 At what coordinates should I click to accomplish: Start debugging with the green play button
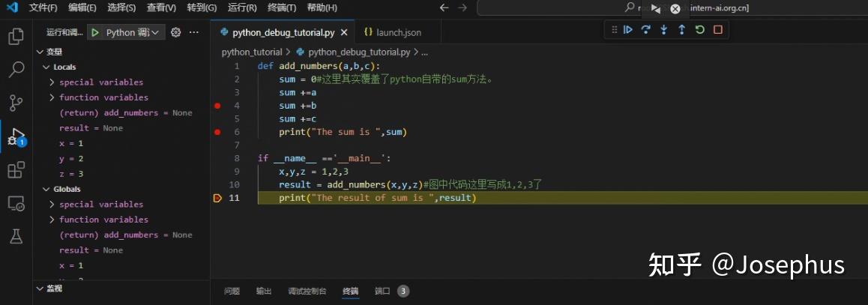(x=95, y=33)
